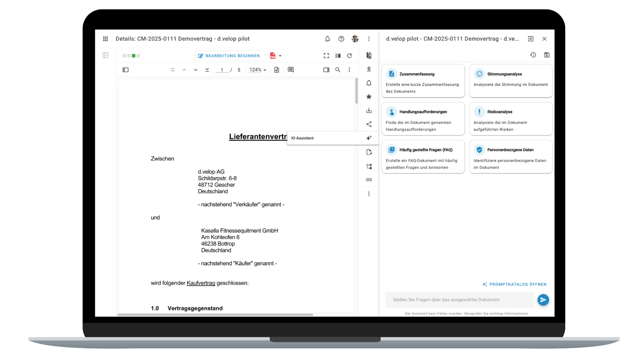
Task: Toggle the viewer thumbnail sidebar
Action: [x=126, y=70]
